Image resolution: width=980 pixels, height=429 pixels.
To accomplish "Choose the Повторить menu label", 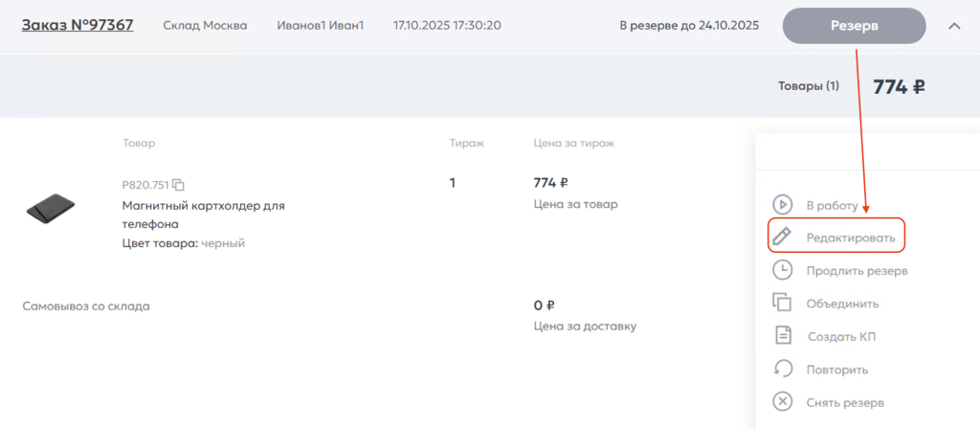I will 836,370.
